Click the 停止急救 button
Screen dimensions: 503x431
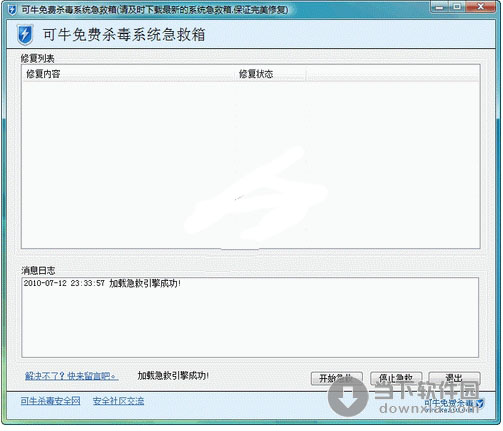396,378
